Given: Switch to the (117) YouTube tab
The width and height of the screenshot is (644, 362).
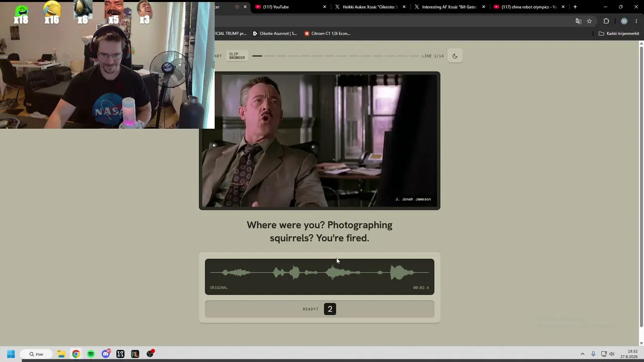Looking at the screenshot, I should click(x=289, y=7).
